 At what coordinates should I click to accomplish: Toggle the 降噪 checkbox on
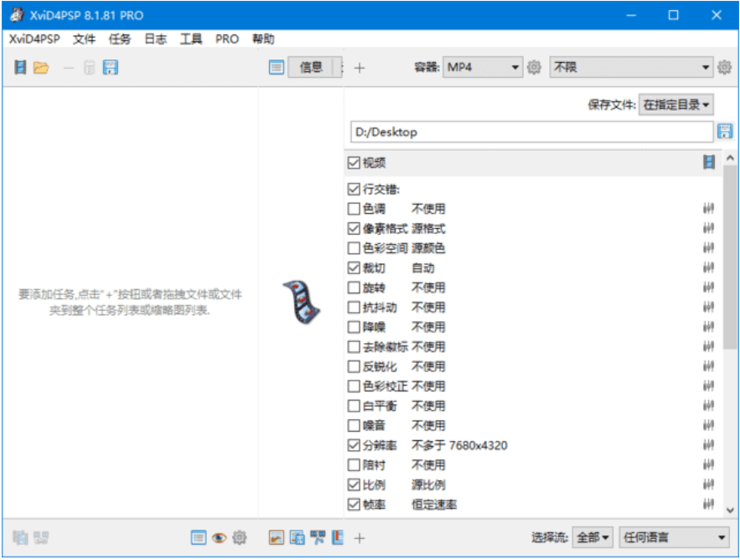pos(354,327)
